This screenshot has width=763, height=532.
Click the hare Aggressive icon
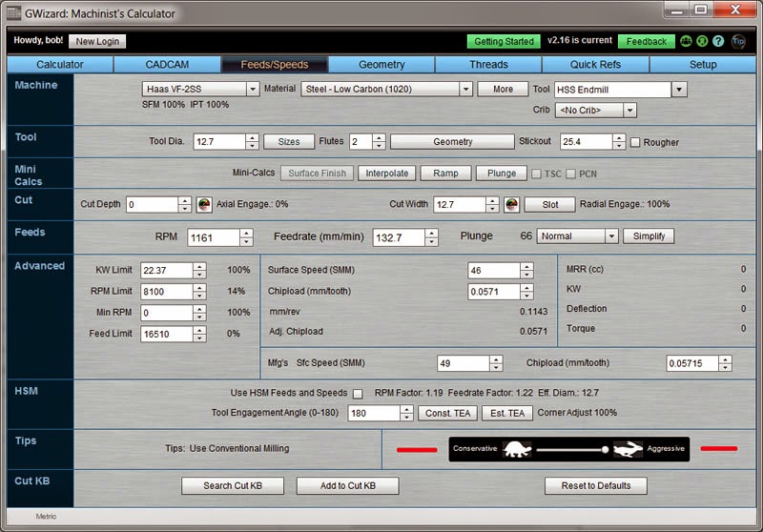[x=628, y=449]
